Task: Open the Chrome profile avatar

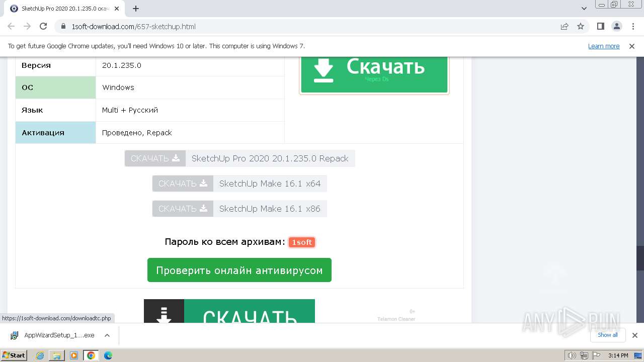Action: 616,27
